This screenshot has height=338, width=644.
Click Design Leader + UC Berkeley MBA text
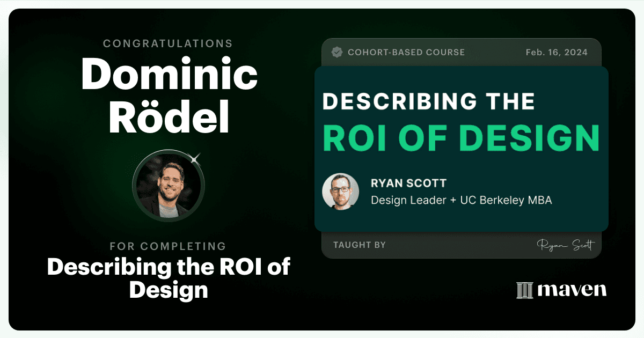click(462, 200)
